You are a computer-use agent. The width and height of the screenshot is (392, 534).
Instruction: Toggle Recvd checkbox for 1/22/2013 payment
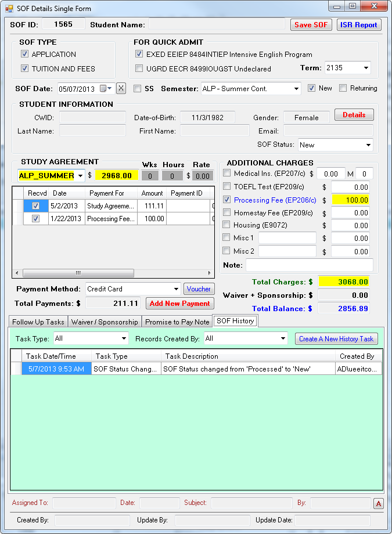point(35,218)
